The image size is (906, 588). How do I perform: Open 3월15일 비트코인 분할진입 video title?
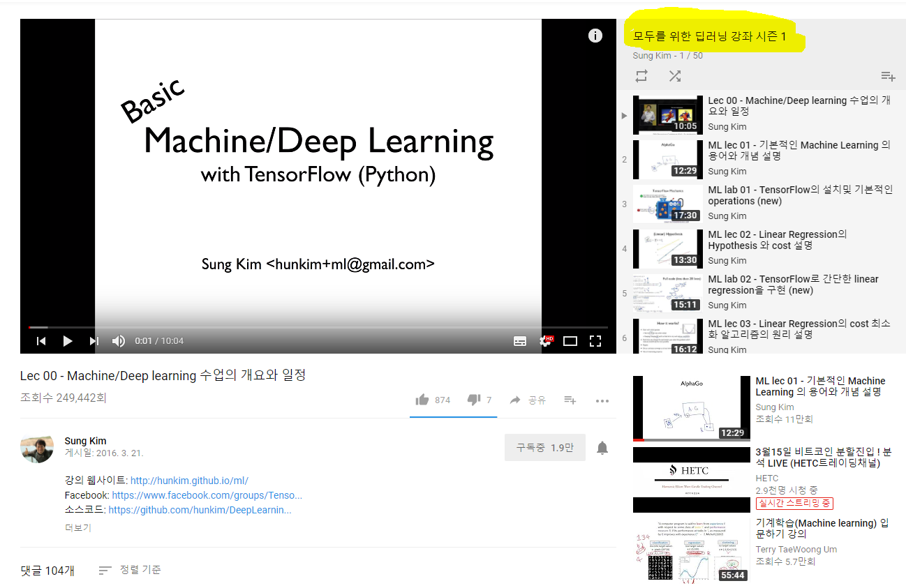[824, 458]
